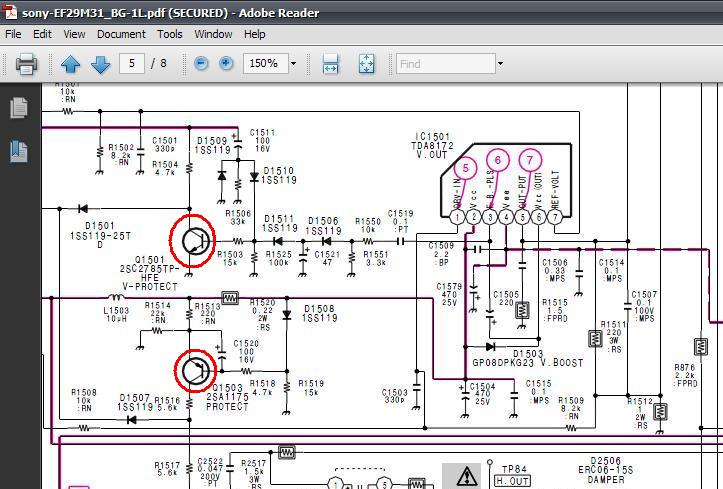Fit one full page icon
The height and width of the screenshot is (489, 723).
click(x=367, y=64)
